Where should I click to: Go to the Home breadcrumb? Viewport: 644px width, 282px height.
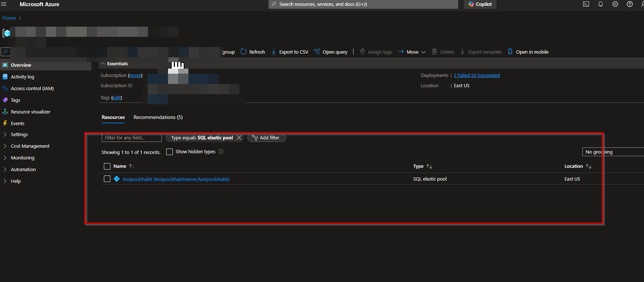(9, 18)
